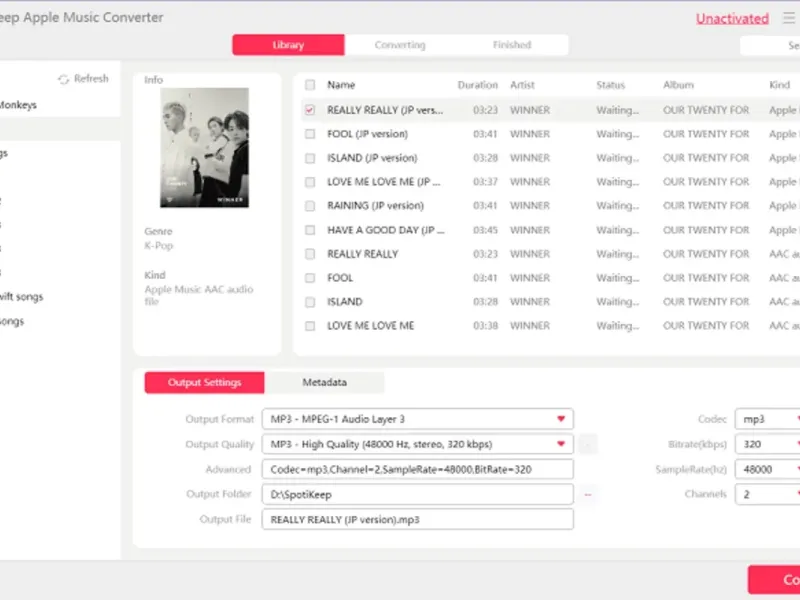Check the FOOL non-JP track checkbox
The height and width of the screenshot is (600, 800).
[x=310, y=278]
